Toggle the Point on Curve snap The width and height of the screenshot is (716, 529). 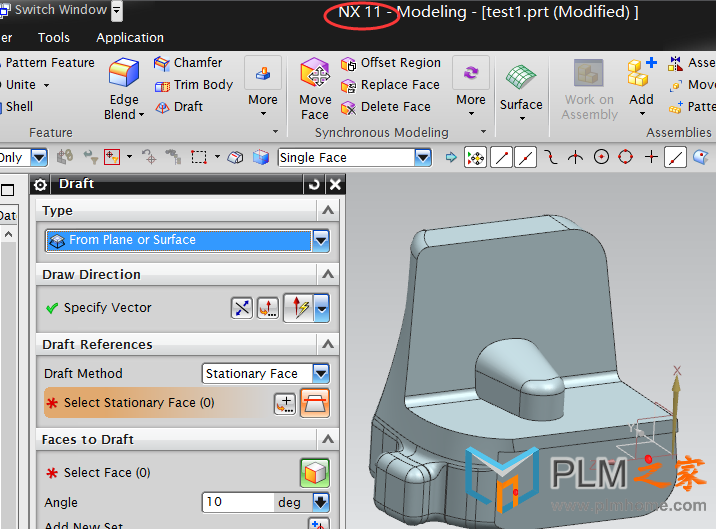point(676,158)
